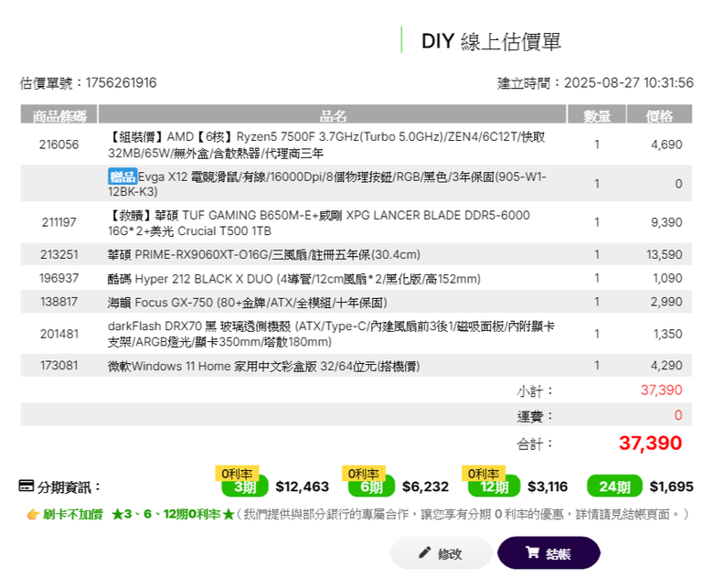Screen dimensions: 713x588
Task: Click the 估價單號 1756261916 text
Action: (88, 83)
